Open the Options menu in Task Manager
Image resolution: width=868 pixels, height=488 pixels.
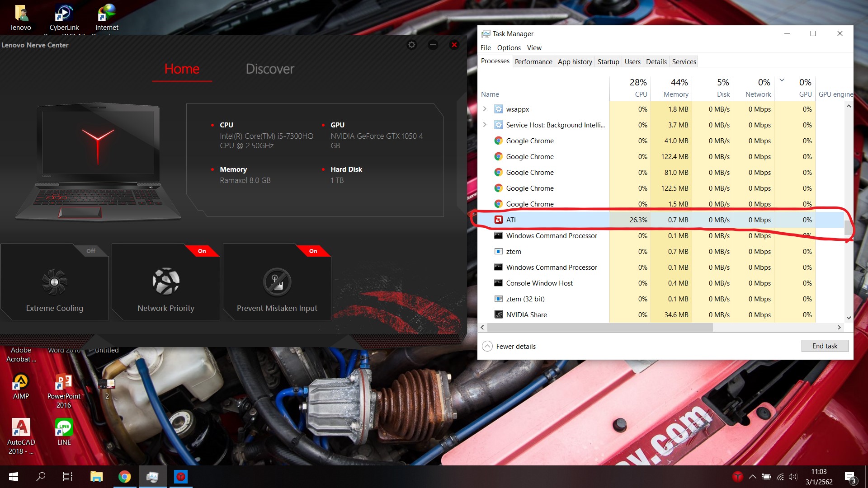pyautogui.click(x=509, y=47)
